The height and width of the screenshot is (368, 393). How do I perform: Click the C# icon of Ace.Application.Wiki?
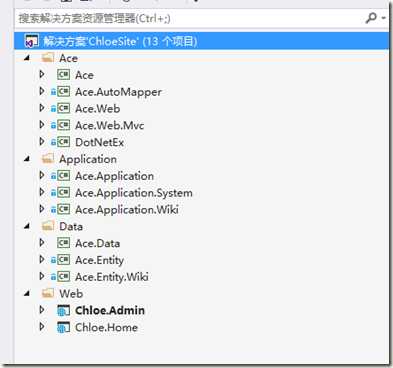pyautogui.click(x=63, y=209)
